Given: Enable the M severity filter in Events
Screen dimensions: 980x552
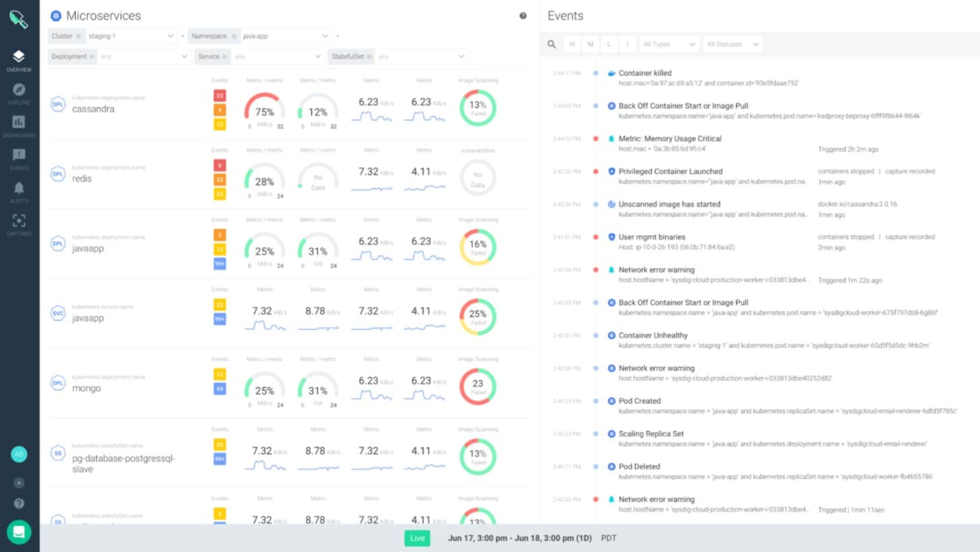Looking at the screenshot, I should (x=590, y=44).
